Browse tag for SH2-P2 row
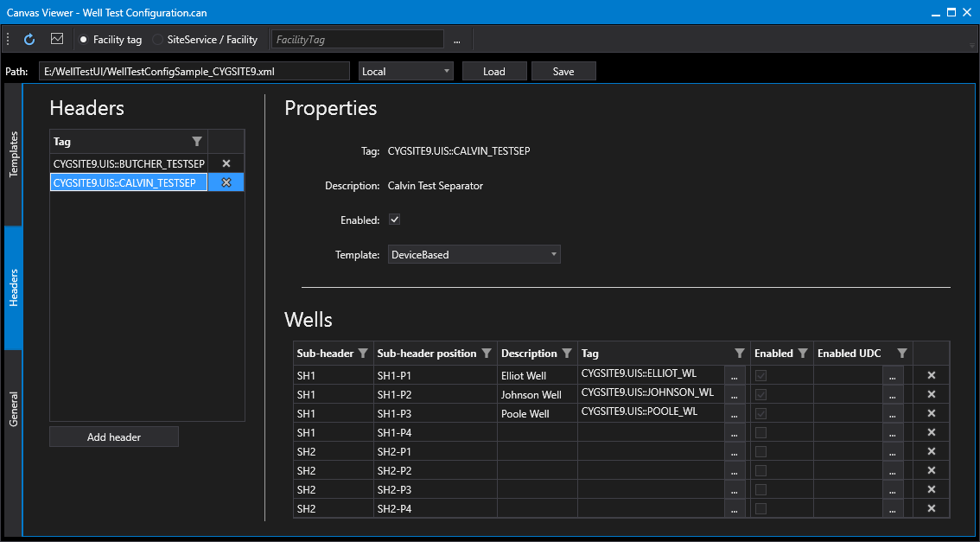This screenshot has width=980, height=542. (735, 471)
